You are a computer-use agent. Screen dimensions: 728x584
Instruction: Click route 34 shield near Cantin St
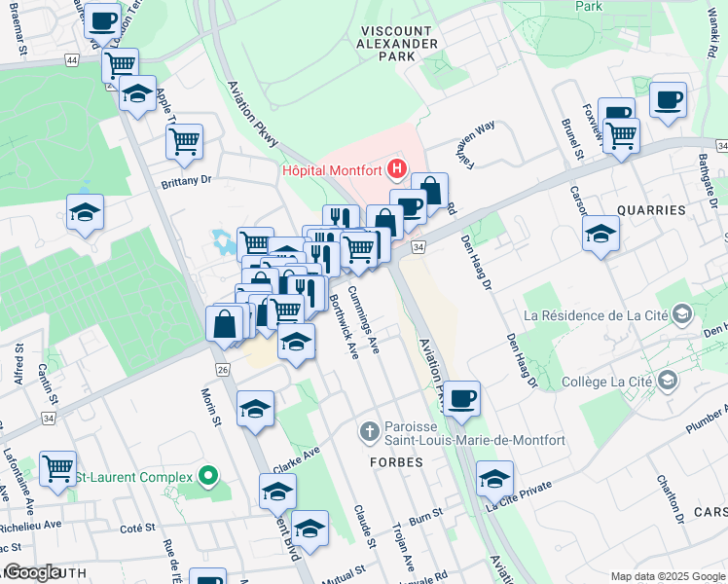pos(49,419)
